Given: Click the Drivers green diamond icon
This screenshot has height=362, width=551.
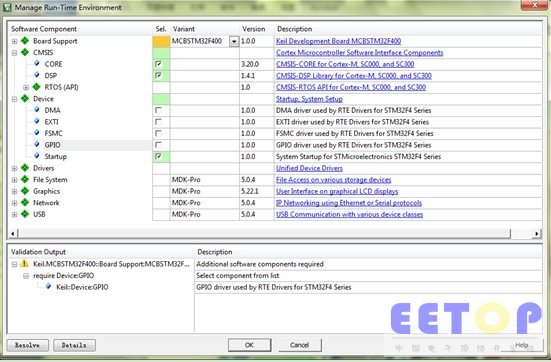Looking at the screenshot, I should point(25,168).
